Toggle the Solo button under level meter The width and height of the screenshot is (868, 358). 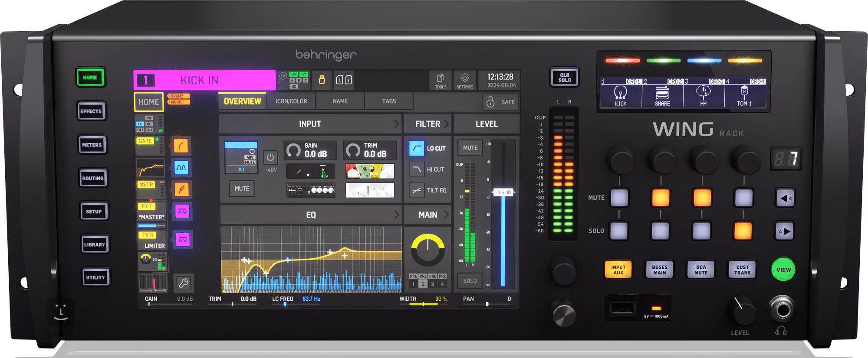click(470, 281)
